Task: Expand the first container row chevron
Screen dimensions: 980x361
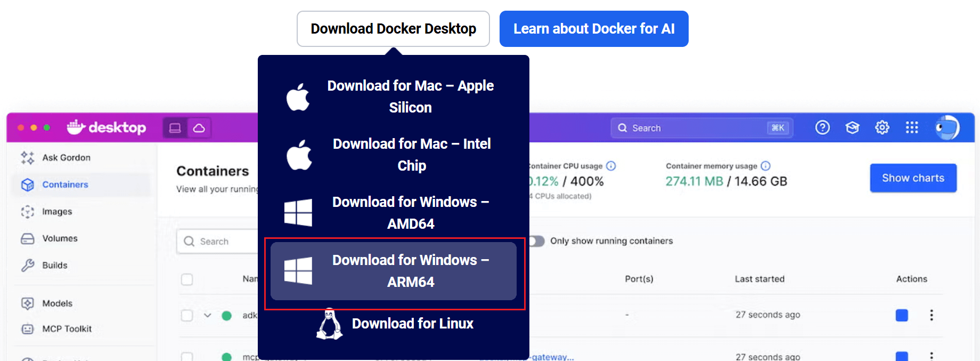Action: (x=208, y=315)
